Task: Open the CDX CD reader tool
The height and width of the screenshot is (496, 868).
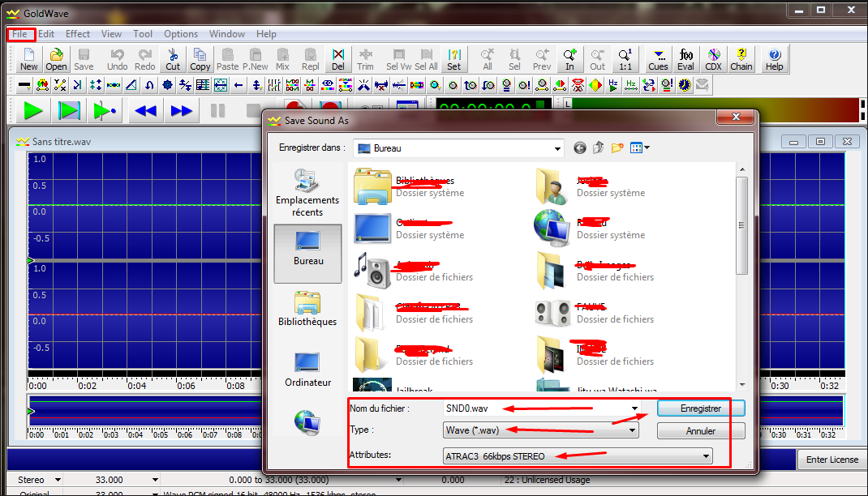Action: pyautogui.click(x=713, y=59)
